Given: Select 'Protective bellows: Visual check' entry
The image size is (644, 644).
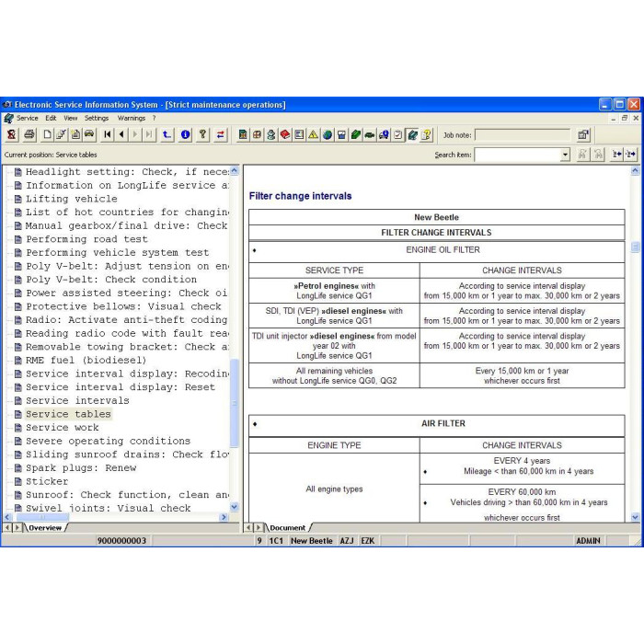Looking at the screenshot, I should click(x=123, y=306).
